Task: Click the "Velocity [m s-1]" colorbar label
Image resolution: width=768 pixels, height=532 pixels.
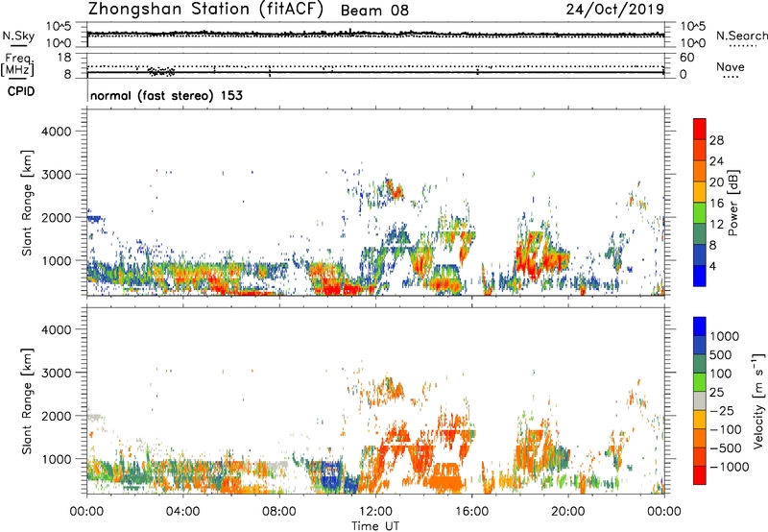Action: [x=758, y=400]
